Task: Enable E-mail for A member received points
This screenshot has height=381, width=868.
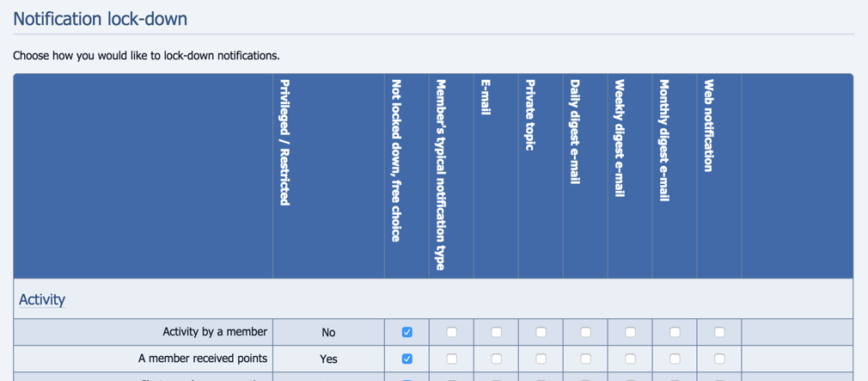Action: [x=496, y=359]
